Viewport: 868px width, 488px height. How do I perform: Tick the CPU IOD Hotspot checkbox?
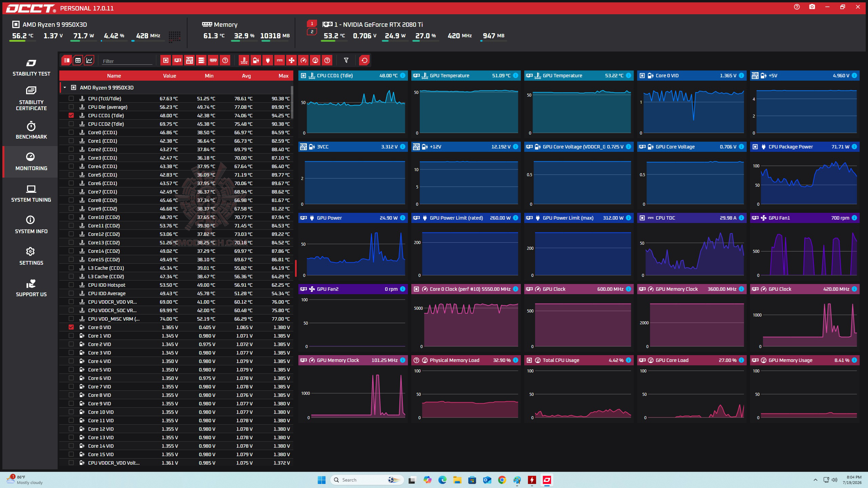pos(71,285)
